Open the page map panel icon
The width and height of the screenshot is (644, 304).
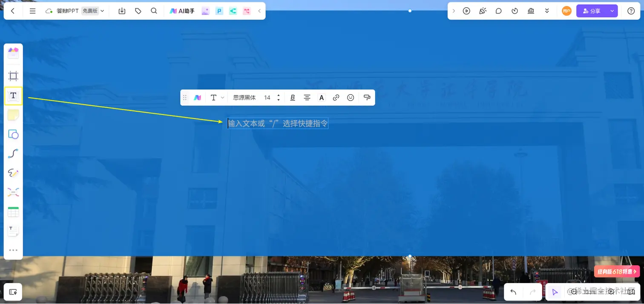pos(13,292)
